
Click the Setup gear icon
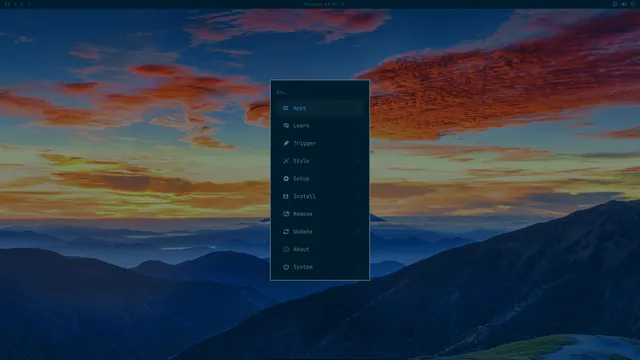[x=286, y=179]
